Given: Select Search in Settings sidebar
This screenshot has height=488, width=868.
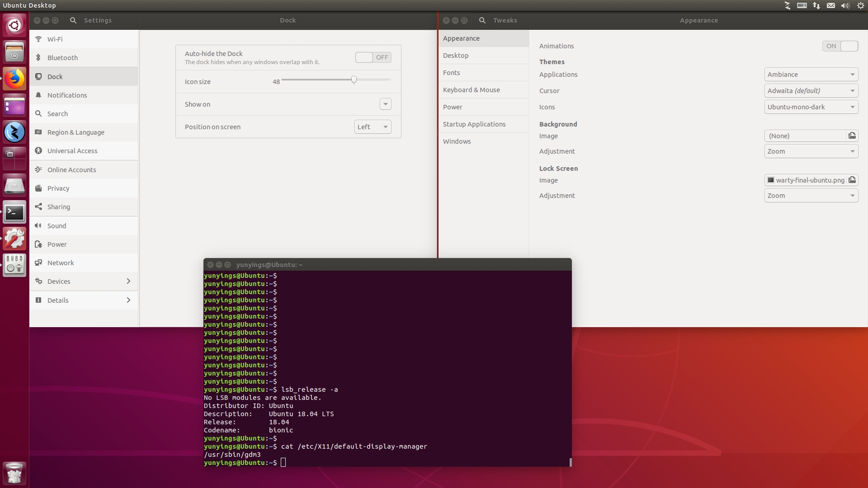Looking at the screenshot, I should tap(84, 113).
